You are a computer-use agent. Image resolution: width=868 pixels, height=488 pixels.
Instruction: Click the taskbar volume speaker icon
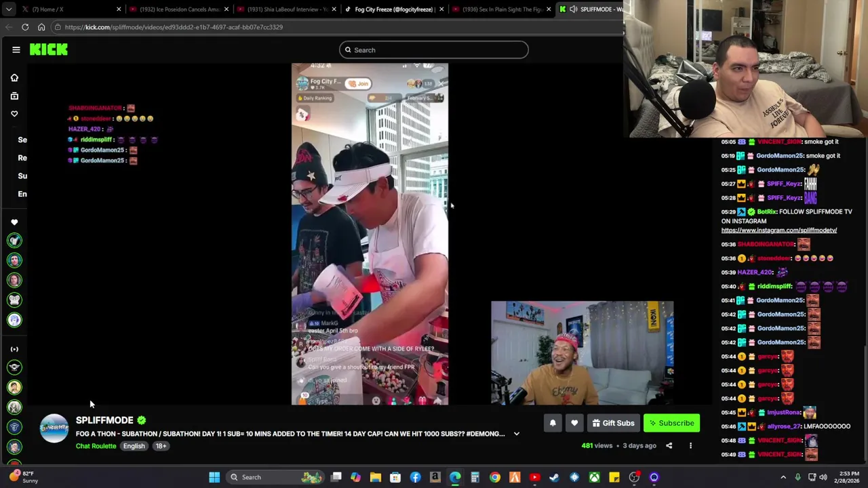(823, 477)
